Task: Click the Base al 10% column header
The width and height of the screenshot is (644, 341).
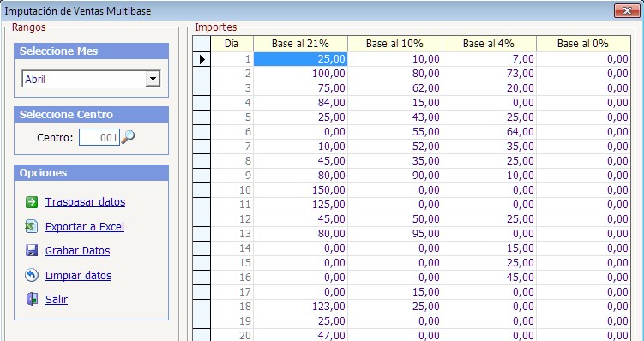Action: click(394, 44)
